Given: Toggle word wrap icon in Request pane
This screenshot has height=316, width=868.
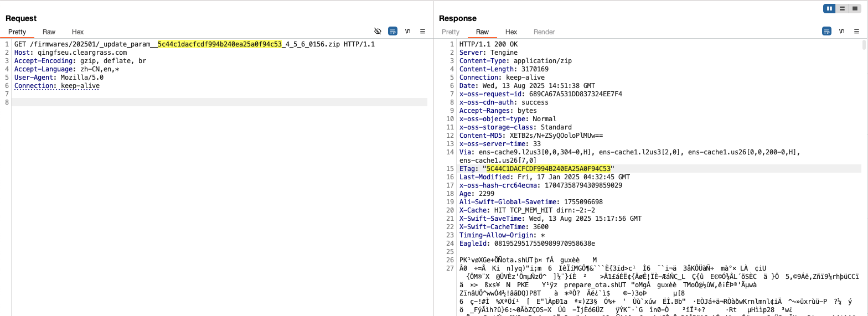Looking at the screenshot, I should click(392, 32).
